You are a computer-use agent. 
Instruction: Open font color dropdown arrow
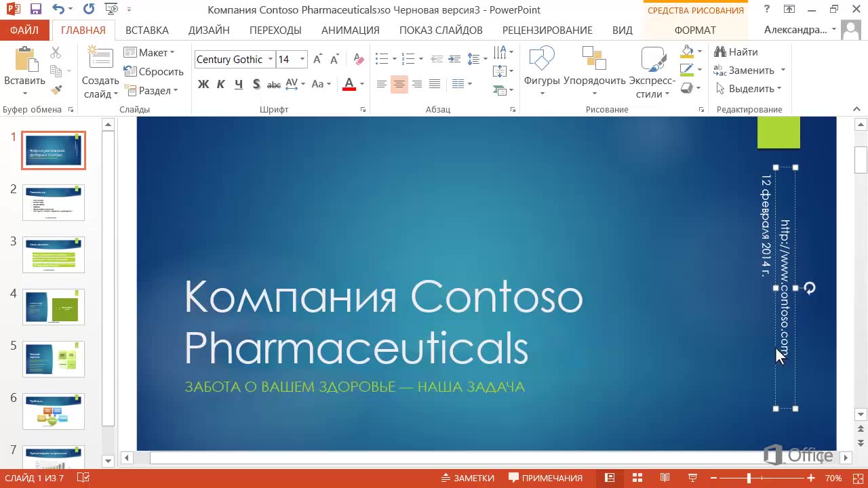[x=362, y=84]
